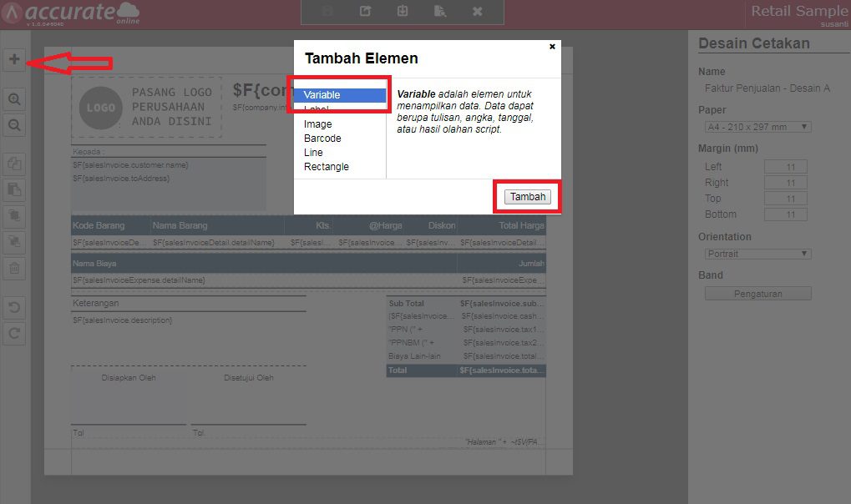
Task: Click the document preview icon in the toolbar
Action: [440, 12]
